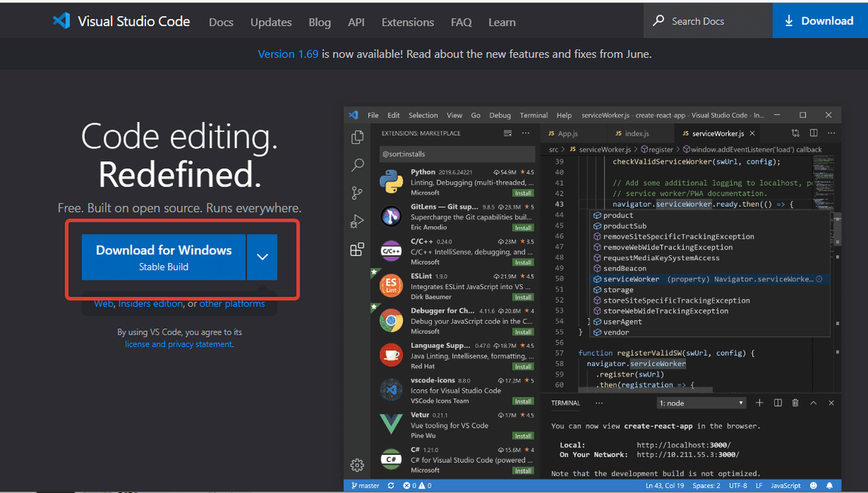The height and width of the screenshot is (493, 868).
Task: Open the Extensions icon in activity bar
Action: pyautogui.click(x=357, y=249)
